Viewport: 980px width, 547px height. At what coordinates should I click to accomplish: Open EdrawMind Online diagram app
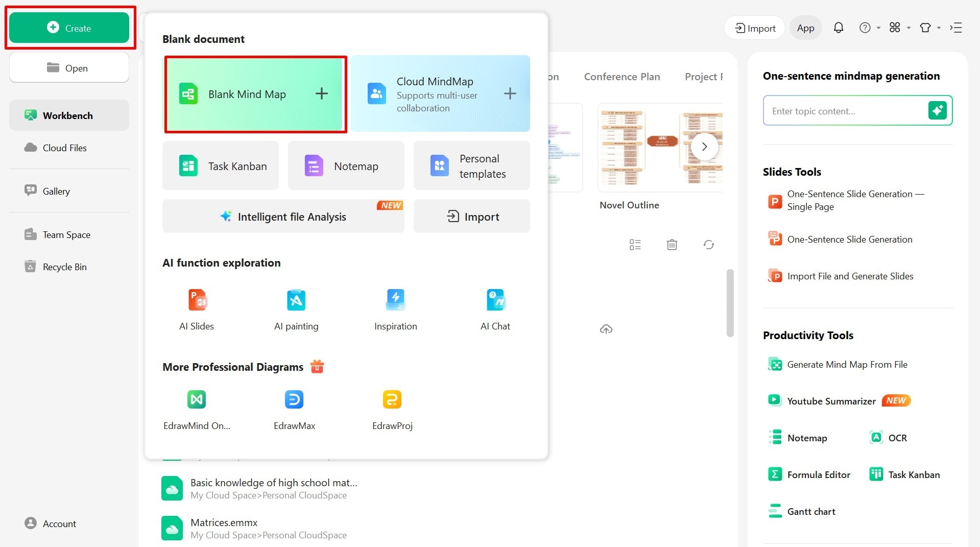pyautogui.click(x=197, y=410)
